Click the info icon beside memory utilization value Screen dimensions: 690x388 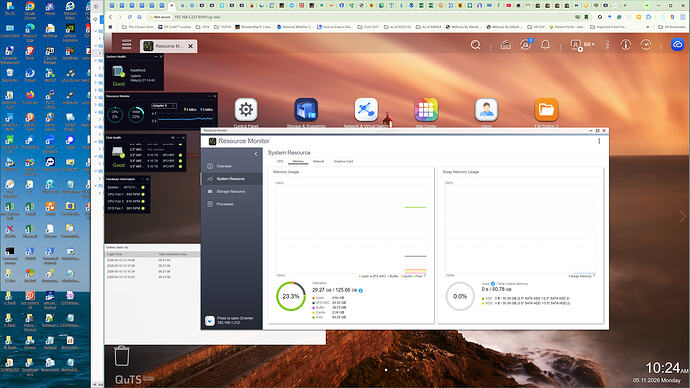(361, 290)
